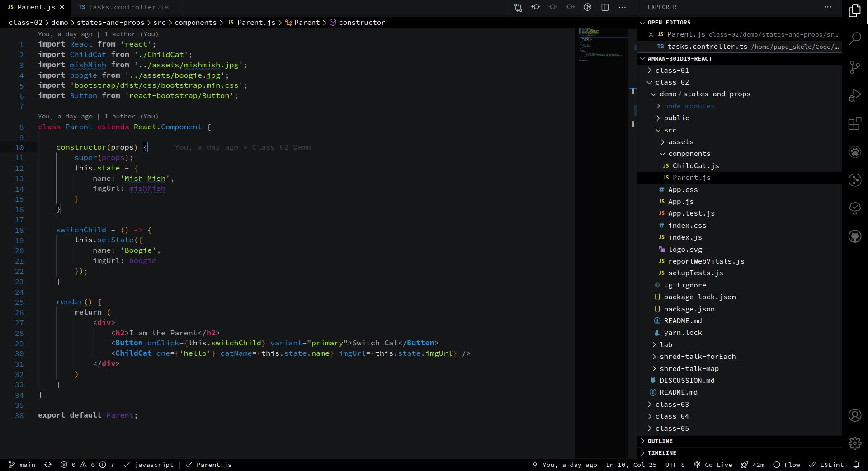Click the class-02 breadcrumb item
The height and width of the screenshot is (471, 868).
[x=25, y=23]
